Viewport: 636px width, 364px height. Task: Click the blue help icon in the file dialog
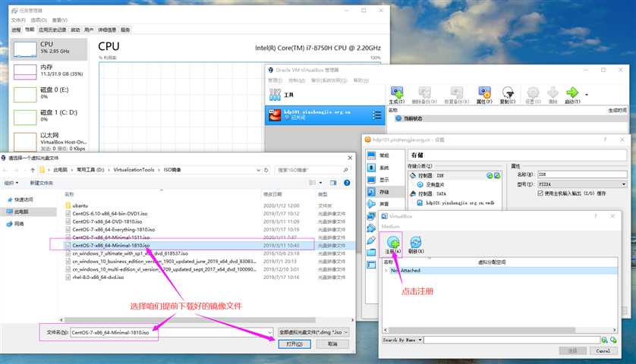(x=347, y=183)
